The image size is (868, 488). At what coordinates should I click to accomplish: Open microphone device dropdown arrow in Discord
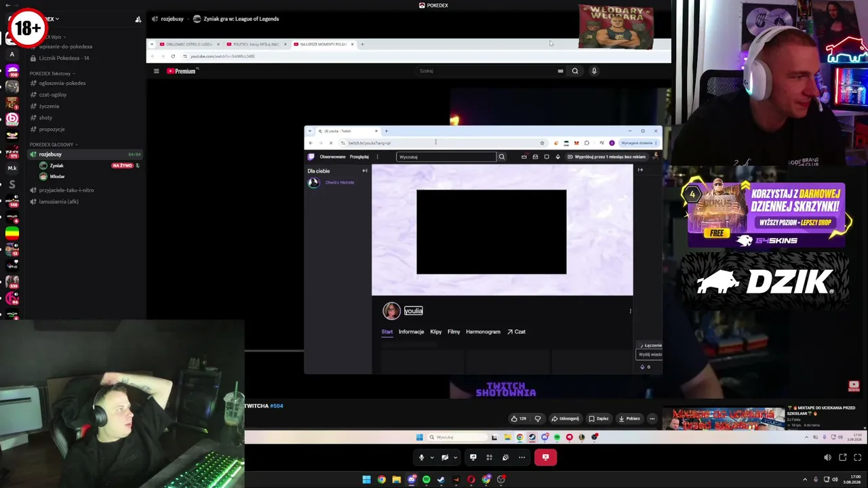(x=431, y=457)
